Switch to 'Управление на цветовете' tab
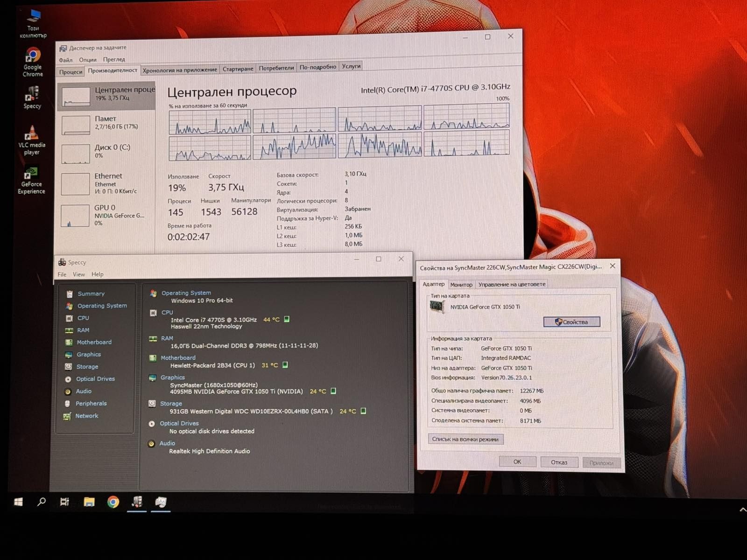The width and height of the screenshot is (747, 560). (x=512, y=284)
